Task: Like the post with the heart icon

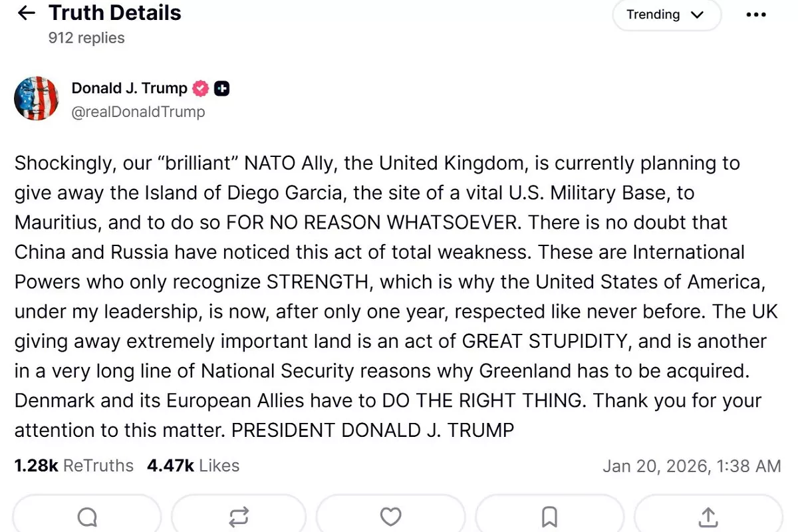Action: 390,516
